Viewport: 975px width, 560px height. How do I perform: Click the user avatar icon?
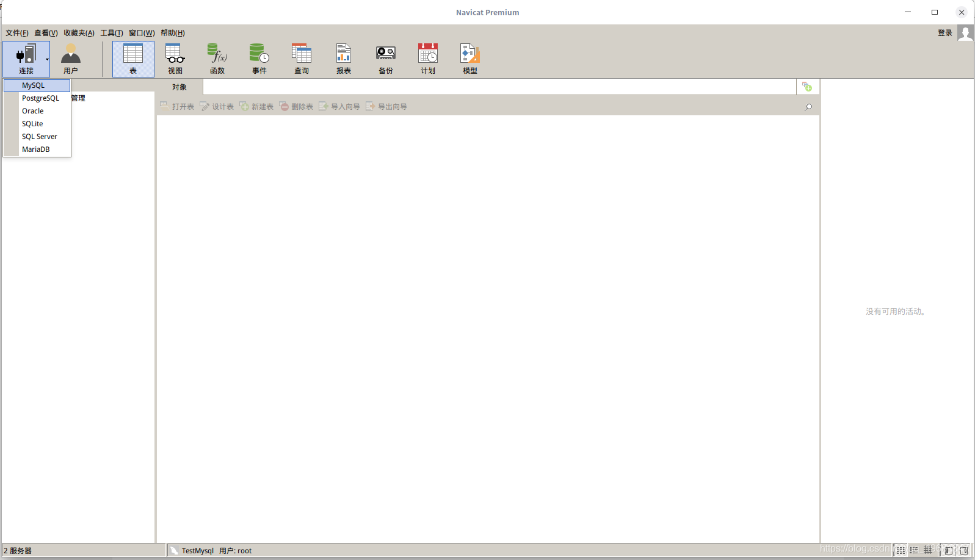pos(965,33)
